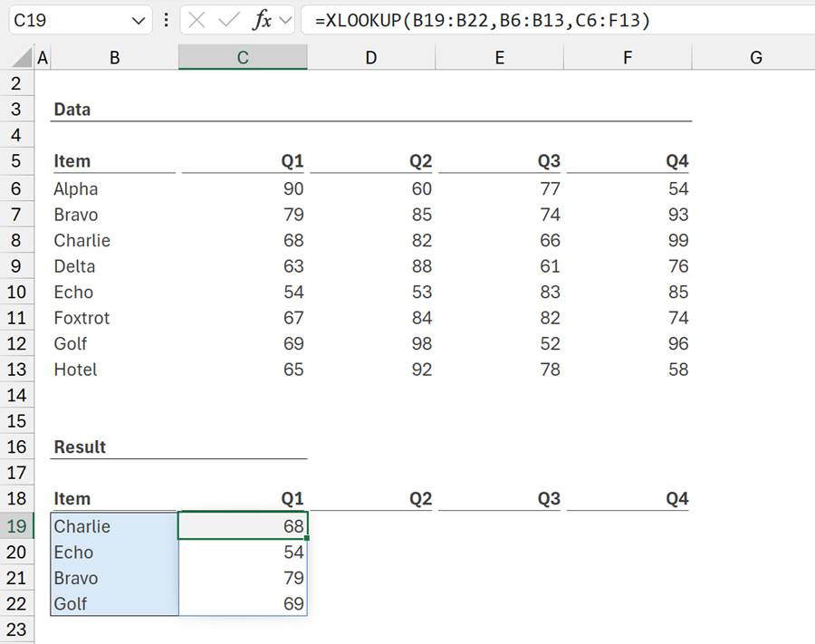Open Insert Function fx dialog
The width and height of the screenshot is (815, 644).
262,20
